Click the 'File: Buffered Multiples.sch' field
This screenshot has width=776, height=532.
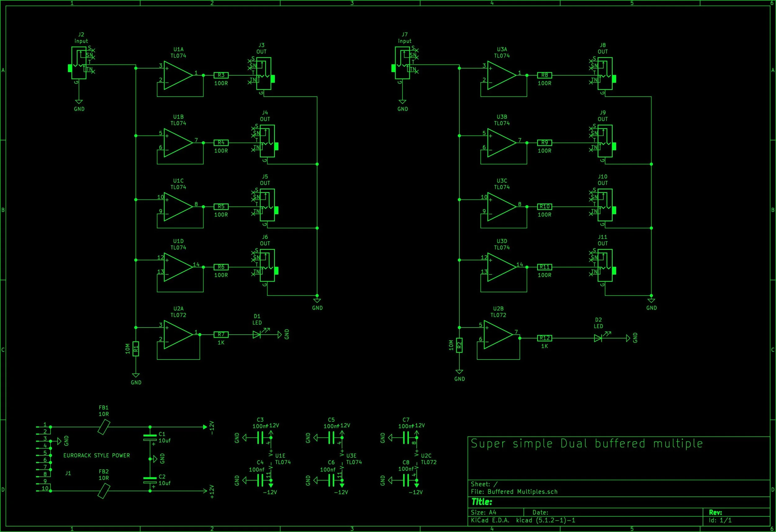pyautogui.click(x=514, y=492)
